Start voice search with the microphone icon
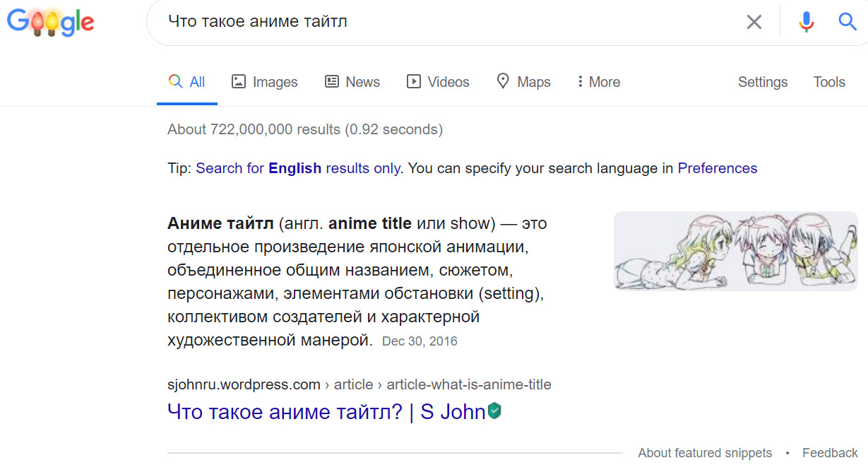Screen dimensions: 868x465 pyautogui.click(x=806, y=22)
